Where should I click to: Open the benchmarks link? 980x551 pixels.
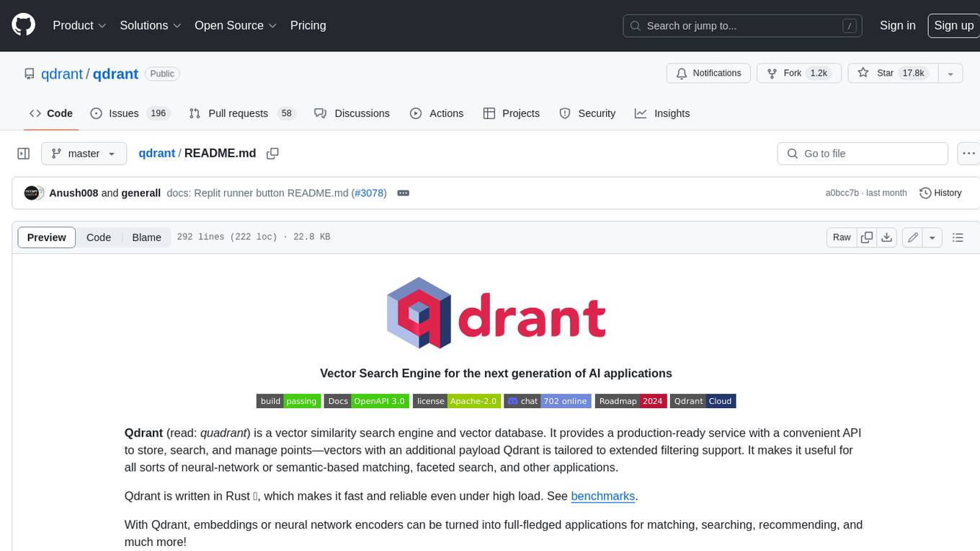click(603, 496)
